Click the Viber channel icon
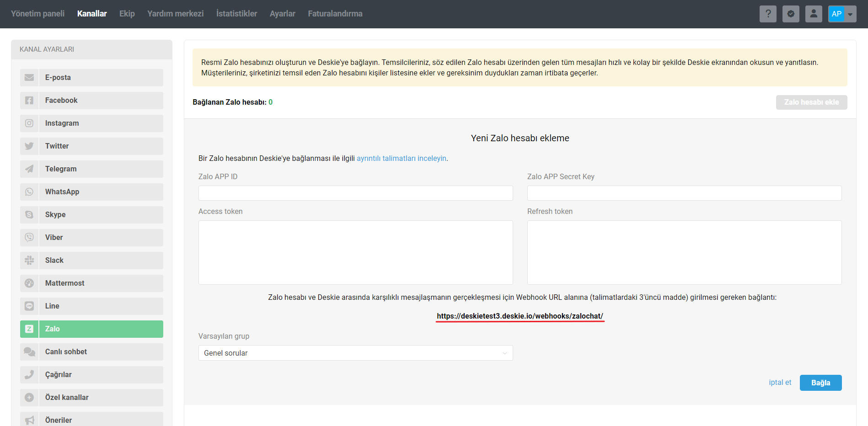Image resolution: width=868 pixels, height=426 pixels. tap(29, 238)
